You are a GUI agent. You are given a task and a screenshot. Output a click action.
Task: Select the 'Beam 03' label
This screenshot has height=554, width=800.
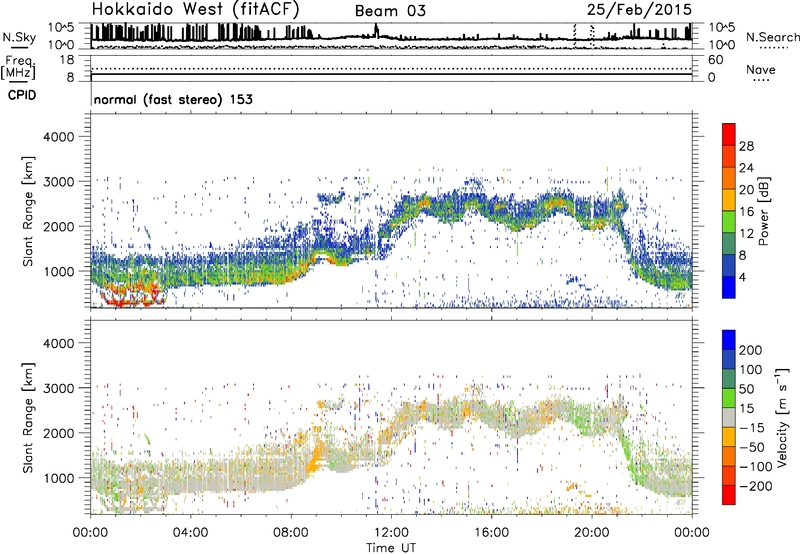pyautogui.click(x=390, y=11)
